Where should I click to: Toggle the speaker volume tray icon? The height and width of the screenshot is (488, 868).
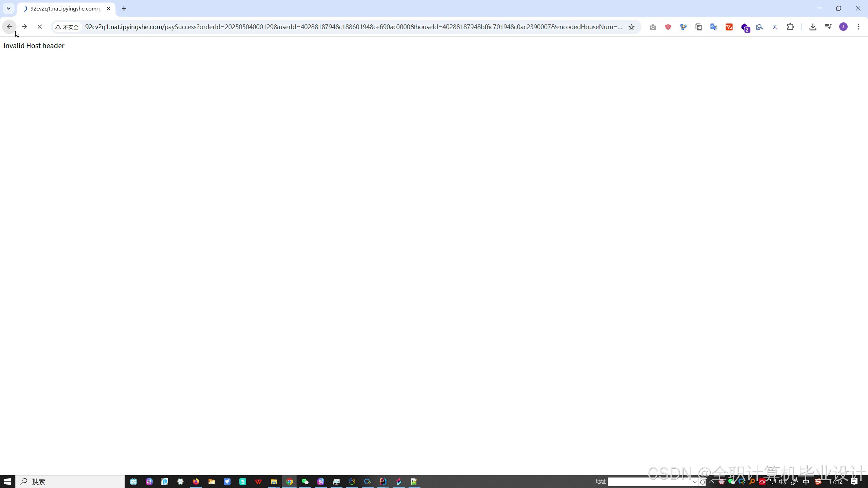[x=782, y=482]
